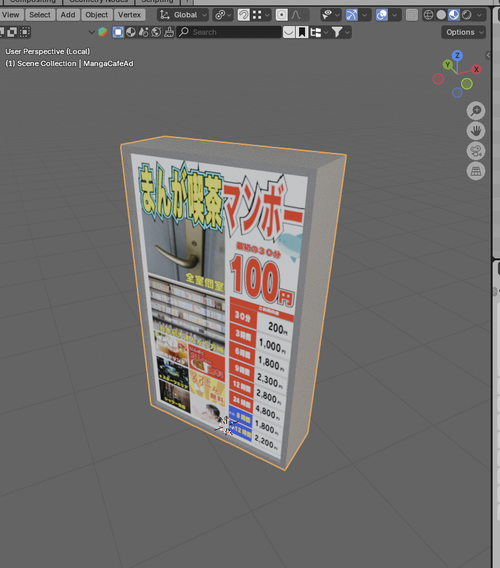Toggle the asset bar chevron button
The height and width of the screenshot is (568, 500).
[288, 32]
